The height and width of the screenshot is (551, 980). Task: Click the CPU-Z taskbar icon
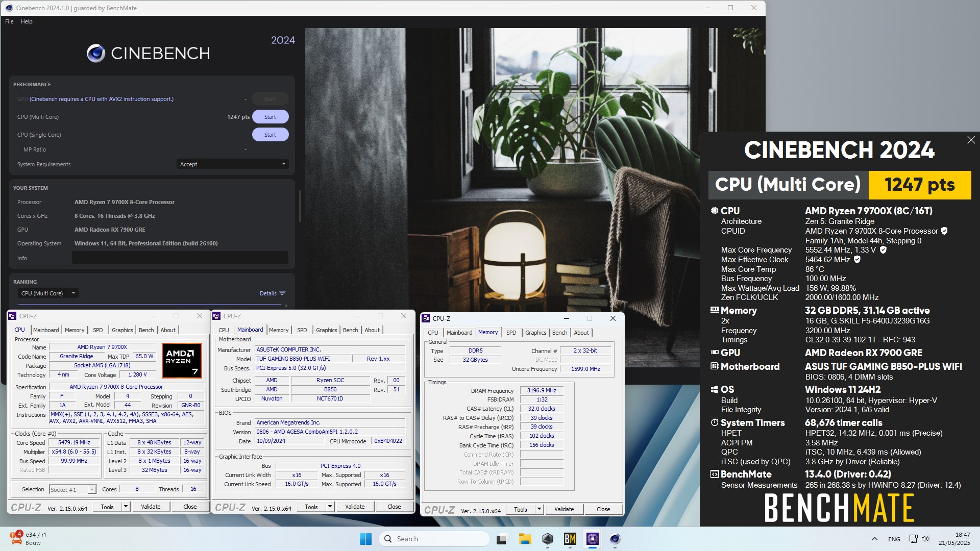point(592,539)
